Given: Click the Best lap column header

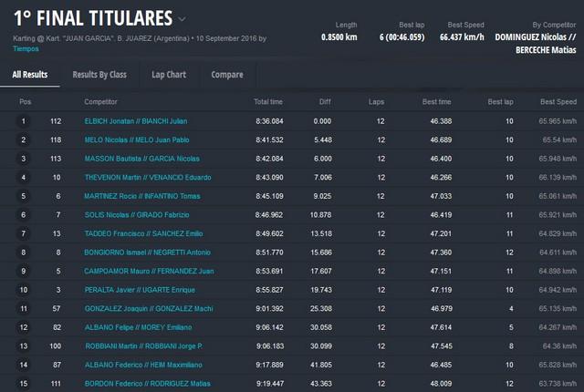Looking at the screenshot, I should tap(501, 101).
